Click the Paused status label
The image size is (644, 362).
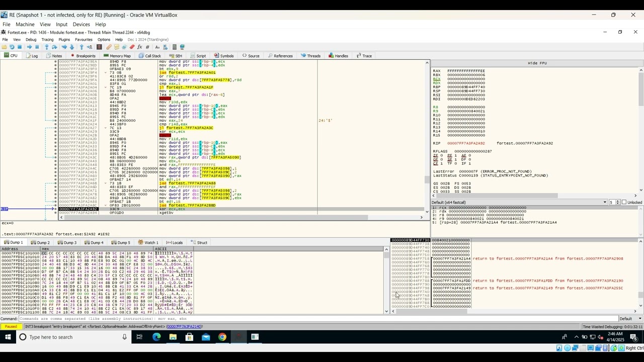[11, 326]
